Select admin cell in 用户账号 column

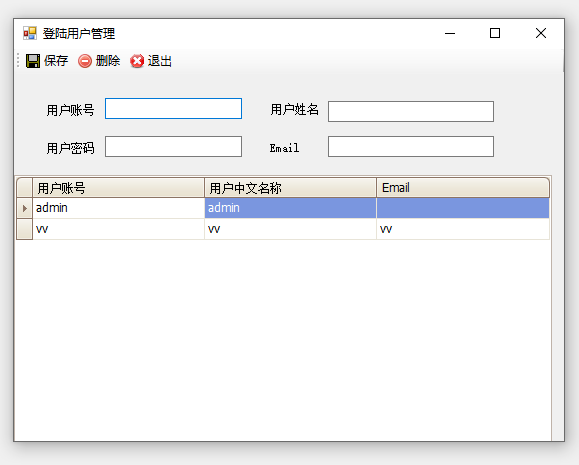point(119,208)
